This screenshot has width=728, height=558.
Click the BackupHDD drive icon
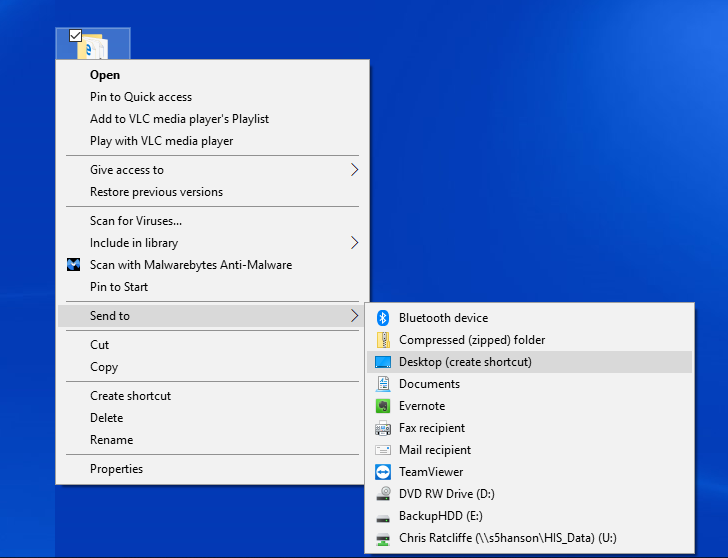(383, 518)
